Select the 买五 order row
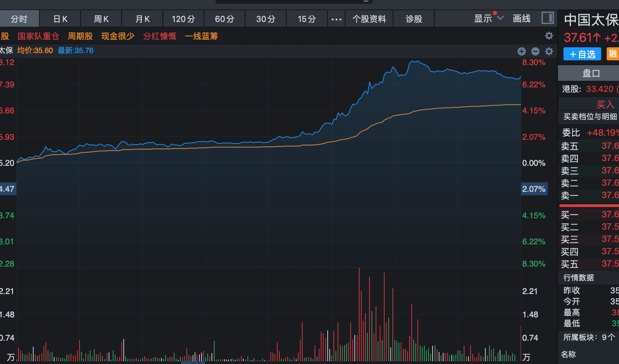Viewport: 619px width, 364px height. click(x=589, y=264)
